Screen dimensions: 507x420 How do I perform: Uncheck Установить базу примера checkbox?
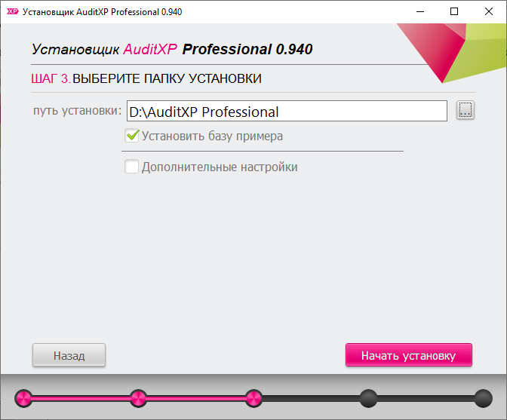point(132,136)
